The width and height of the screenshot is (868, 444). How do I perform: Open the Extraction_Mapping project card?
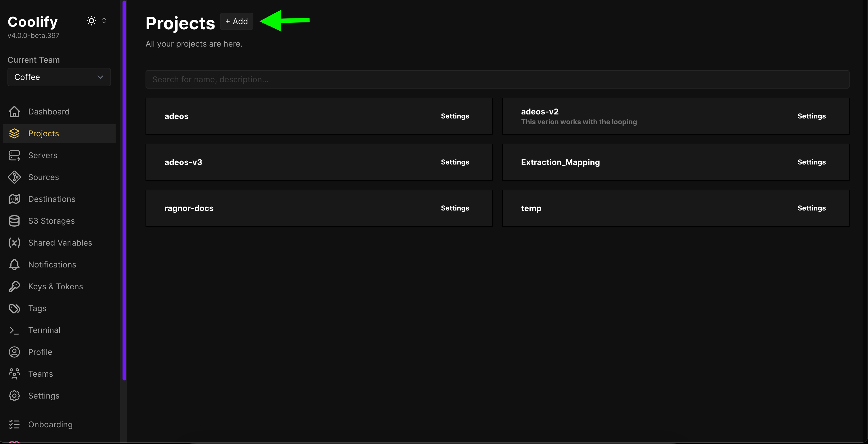[x=676, y=162]
